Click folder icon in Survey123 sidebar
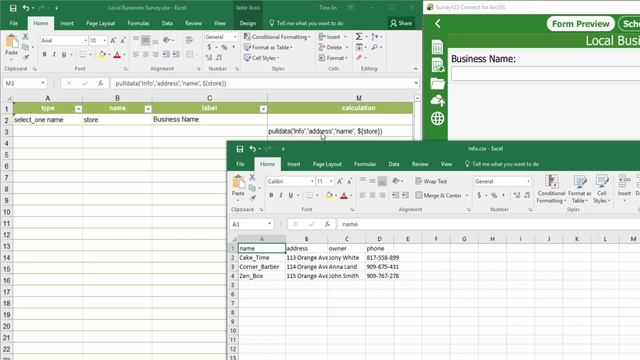The width and height of the screenshot is (640, 360). (437, 84)
